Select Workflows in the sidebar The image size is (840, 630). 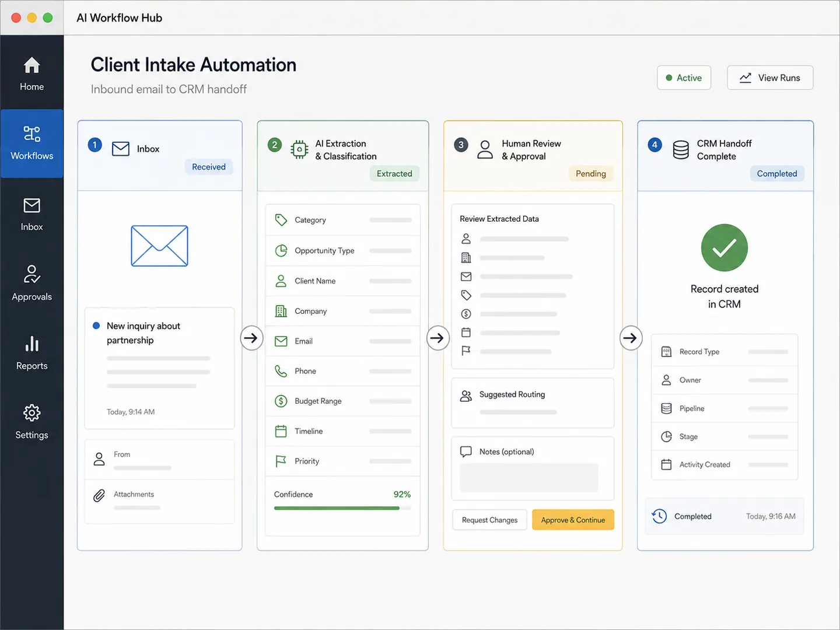click(x=32, y=143)
